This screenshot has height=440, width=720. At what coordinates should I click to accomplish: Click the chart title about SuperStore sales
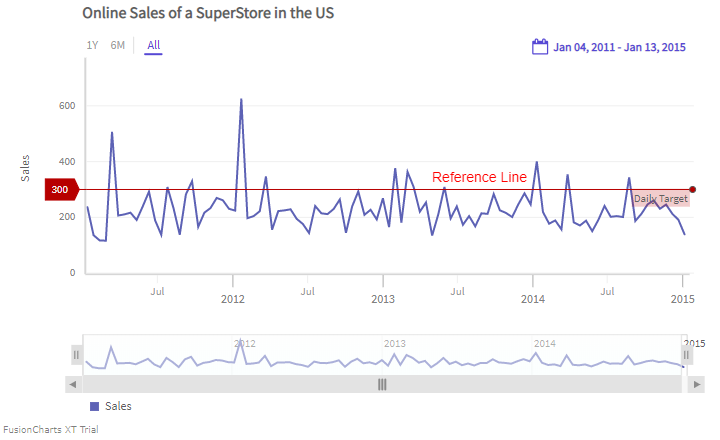[208, 14]
